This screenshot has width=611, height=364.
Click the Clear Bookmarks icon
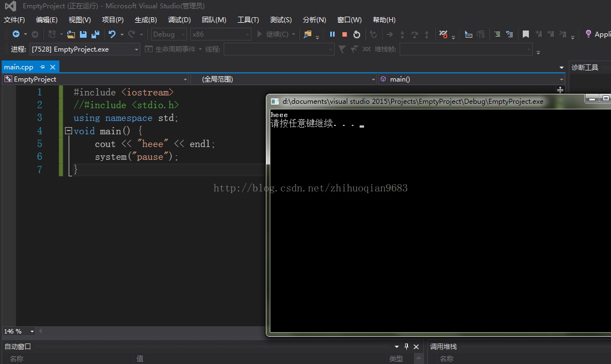click(563, 34)
